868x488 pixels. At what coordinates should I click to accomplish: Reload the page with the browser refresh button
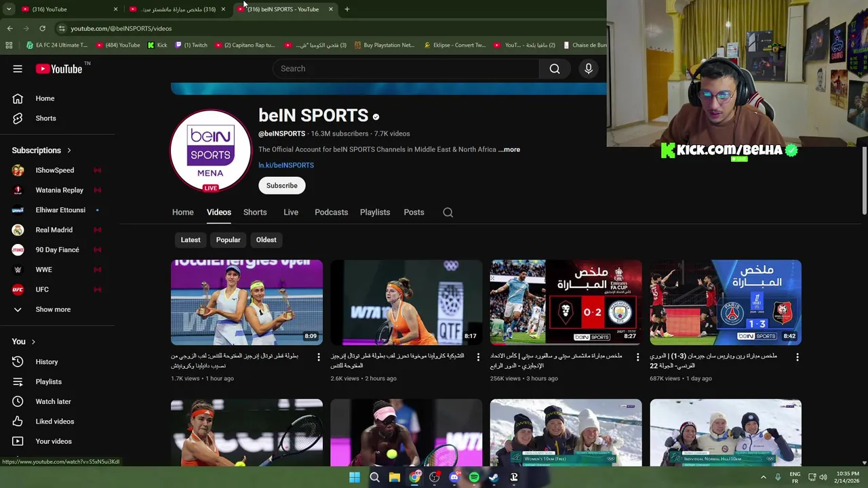click(x=42, y=28)
